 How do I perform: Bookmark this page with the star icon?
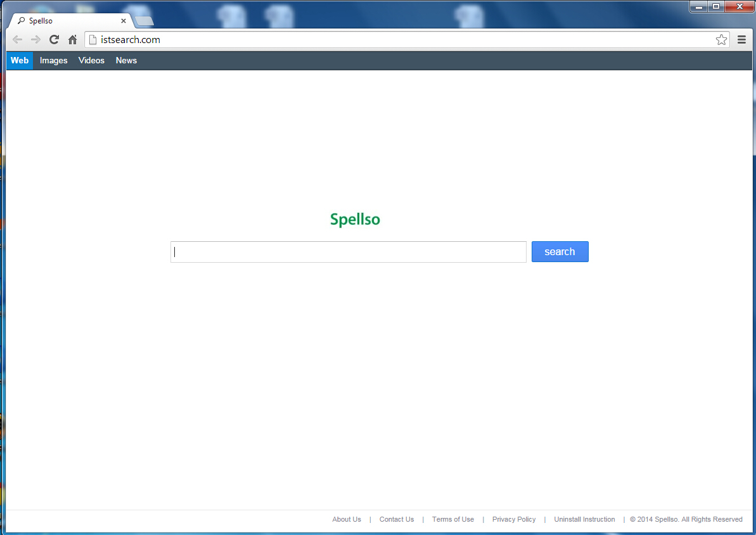(x=721, y=39)
